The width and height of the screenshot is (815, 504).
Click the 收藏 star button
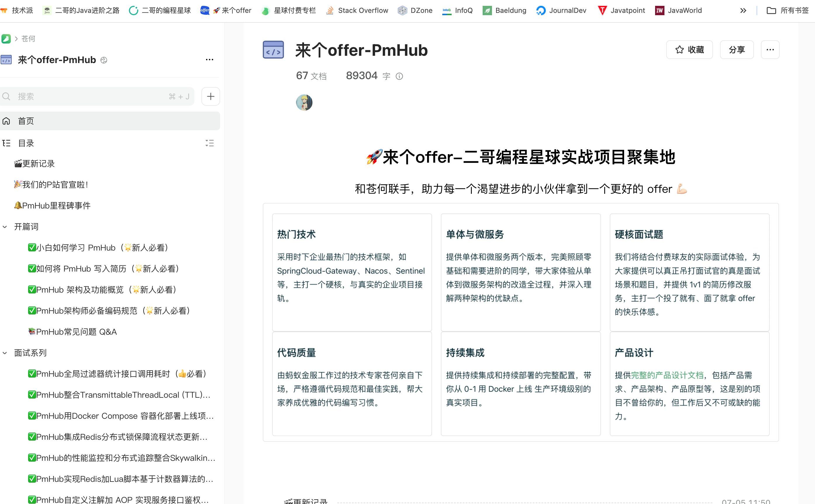689,50
